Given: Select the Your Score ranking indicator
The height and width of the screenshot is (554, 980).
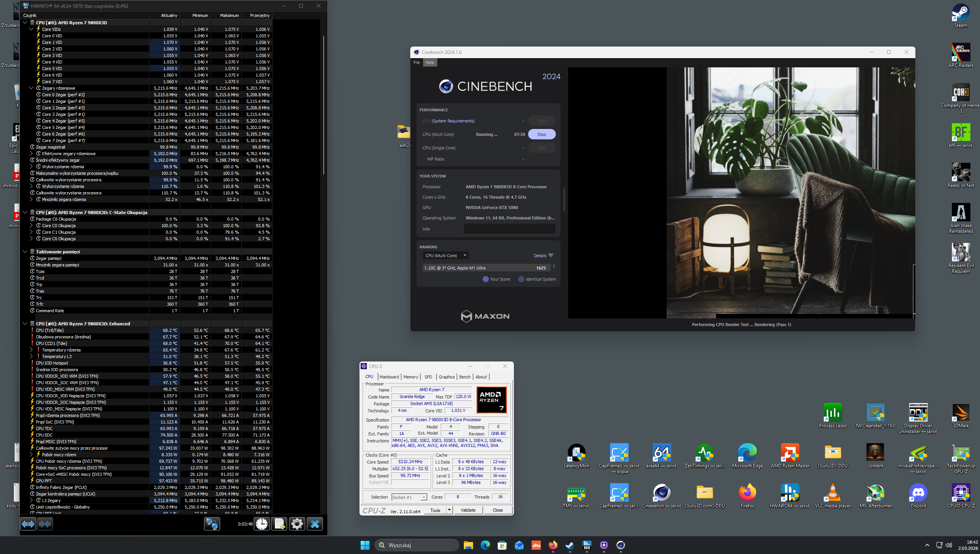Looking at the screenshot, I should pos(486,279).
